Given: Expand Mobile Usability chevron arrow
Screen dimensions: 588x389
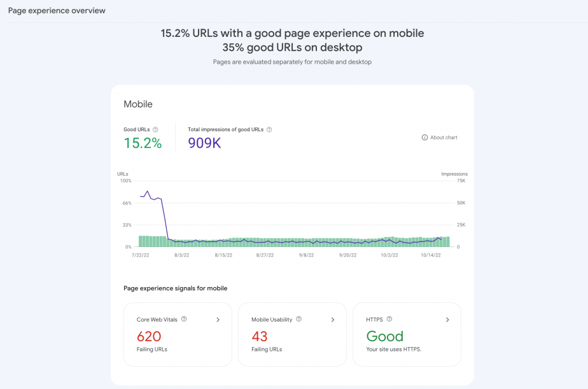Looking at the screenshot, I should (333, 320).
